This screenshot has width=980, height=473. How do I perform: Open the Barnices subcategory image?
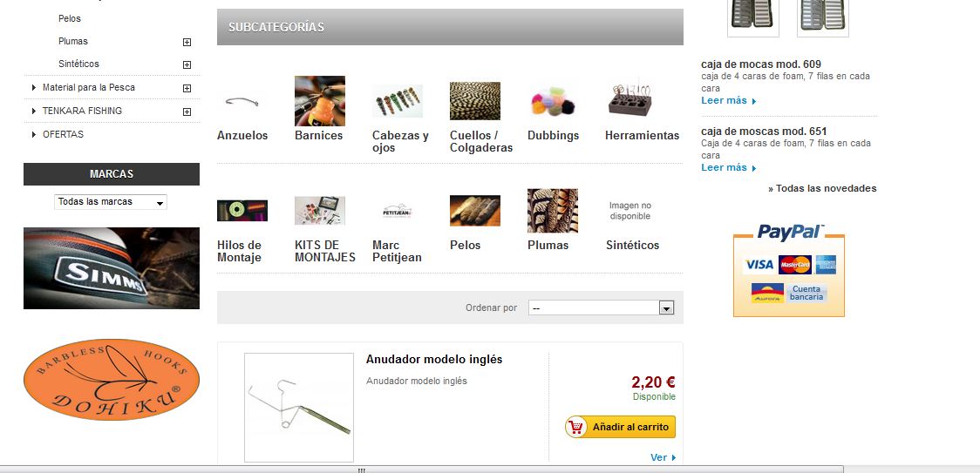(x=320, y=101)
